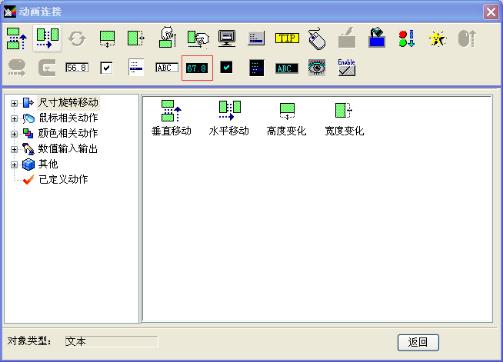503x362 pixels.
Task: Select the flashing star blink icon
Action: pos(437,39)
